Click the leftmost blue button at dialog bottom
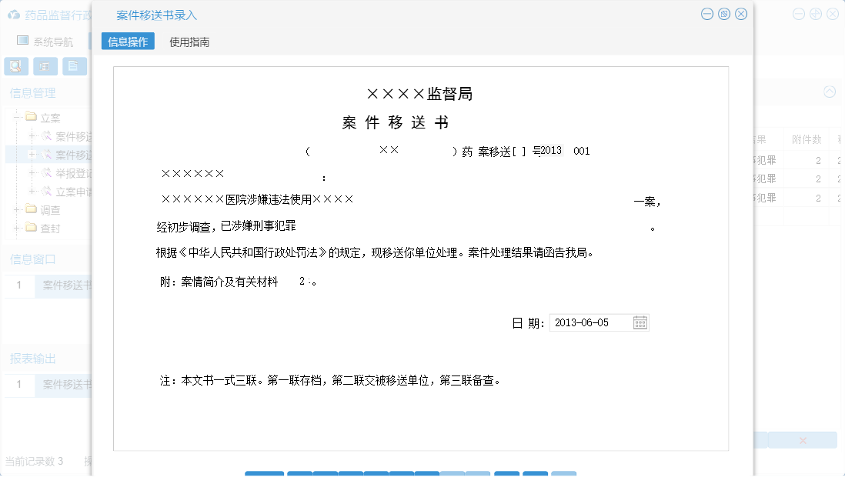Image resolution: width=845 pixels, height=504 pixels. click(x=264, y=476)
